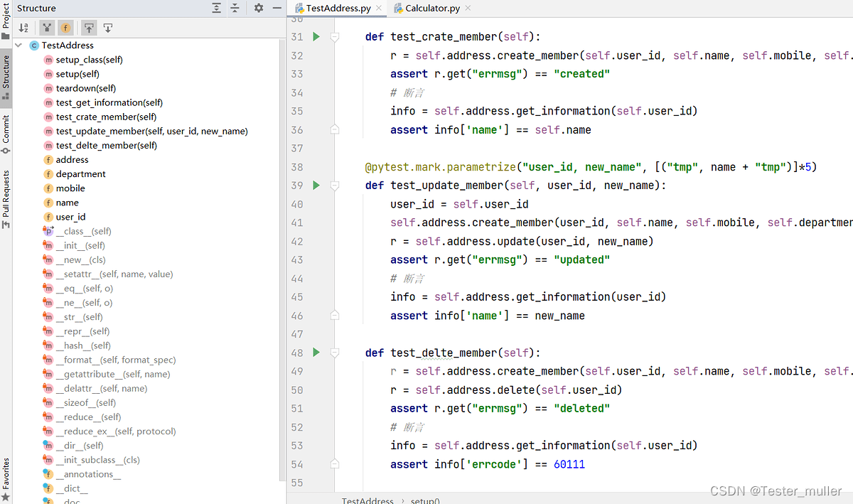Fold test_crate_member function at line 31

click(x=335, y=36)
